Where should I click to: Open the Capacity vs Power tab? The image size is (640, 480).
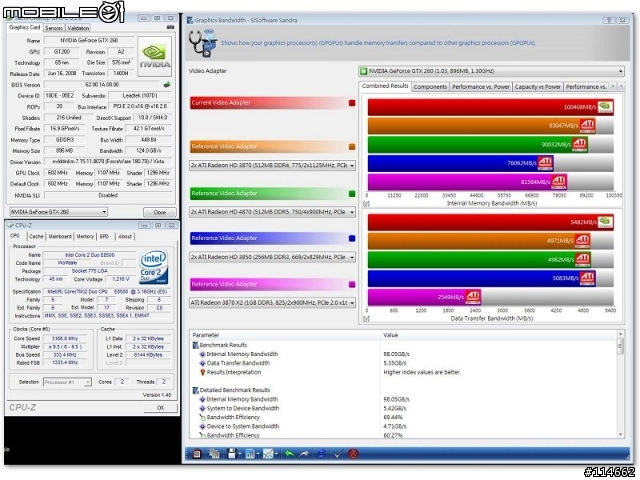(x=538, y=87)
